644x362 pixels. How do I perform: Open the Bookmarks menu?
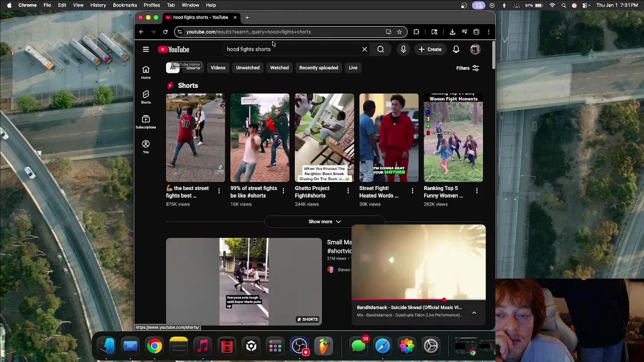click(125, 5)
